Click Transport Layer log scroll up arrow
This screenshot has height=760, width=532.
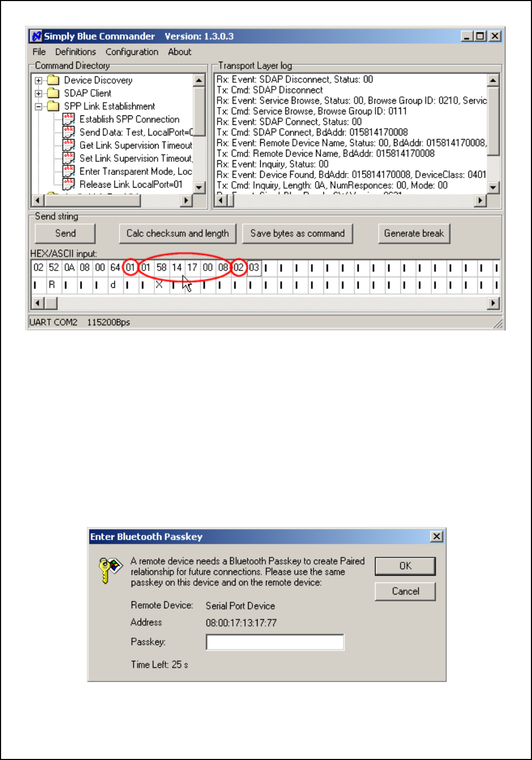(x=493, y=80)
